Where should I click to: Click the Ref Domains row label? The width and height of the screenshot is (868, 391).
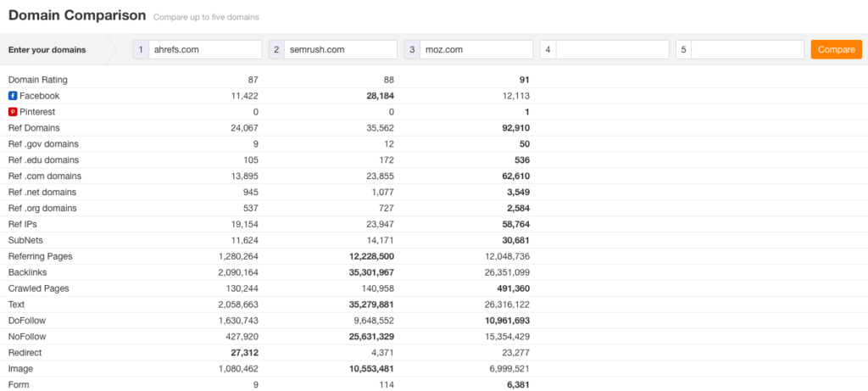[34, 128]
